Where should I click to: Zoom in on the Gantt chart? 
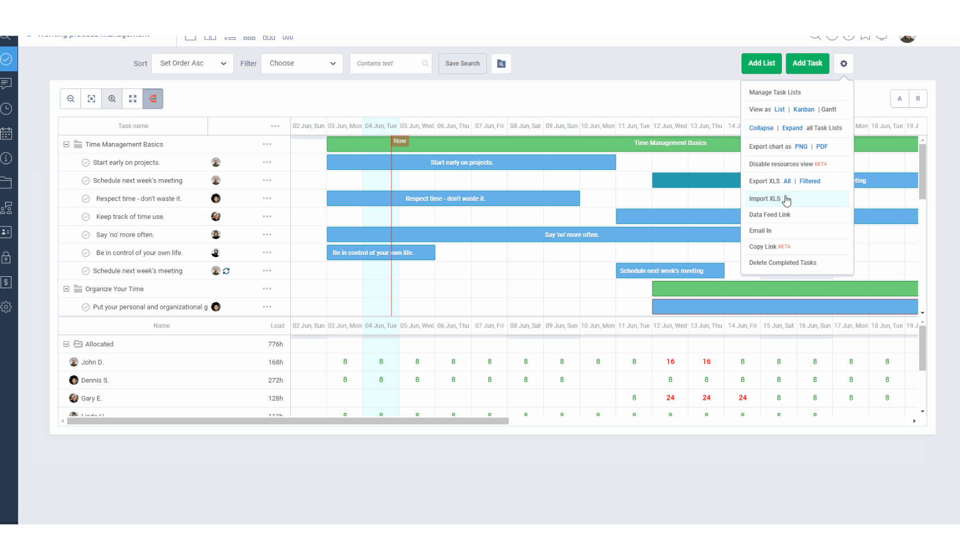tap(112, 98)
